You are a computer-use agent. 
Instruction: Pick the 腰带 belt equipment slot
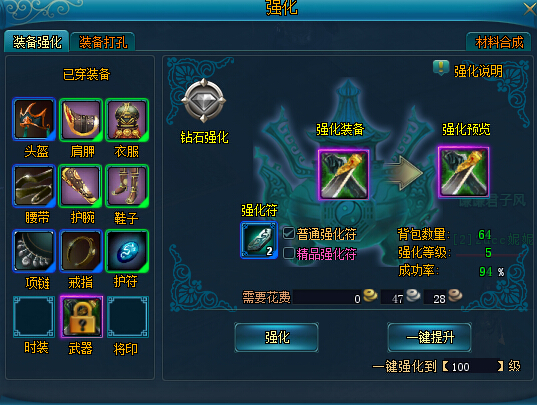[x=34, y=186]
